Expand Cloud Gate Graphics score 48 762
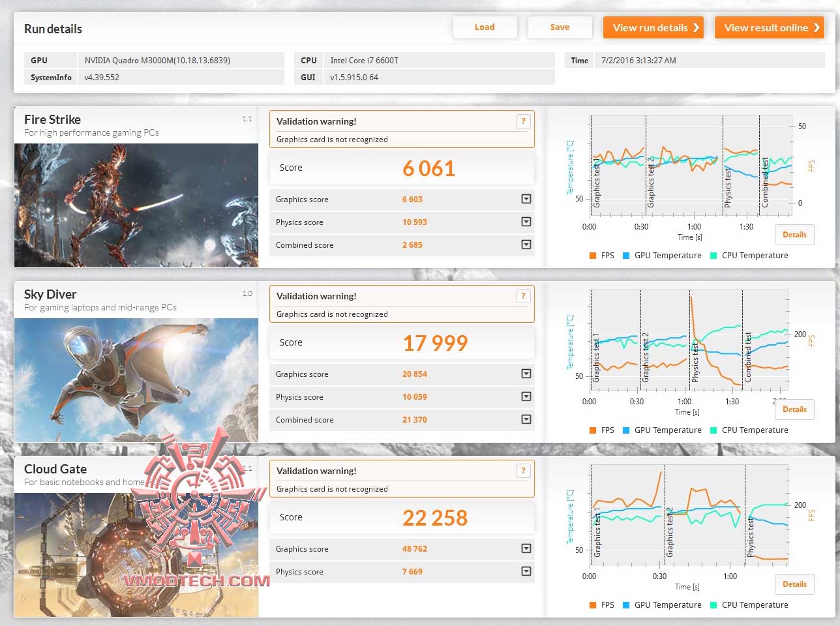 click(526, 548)
